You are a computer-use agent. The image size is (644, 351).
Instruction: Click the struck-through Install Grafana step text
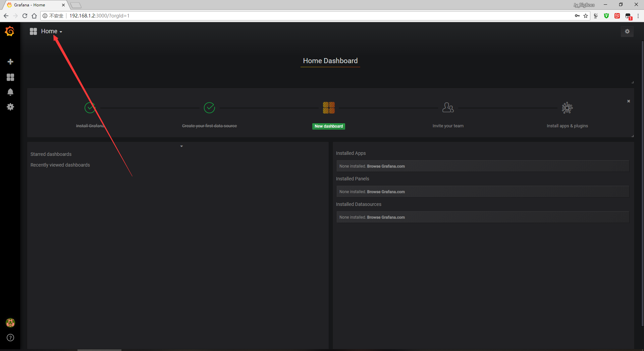tap(90, 126)
